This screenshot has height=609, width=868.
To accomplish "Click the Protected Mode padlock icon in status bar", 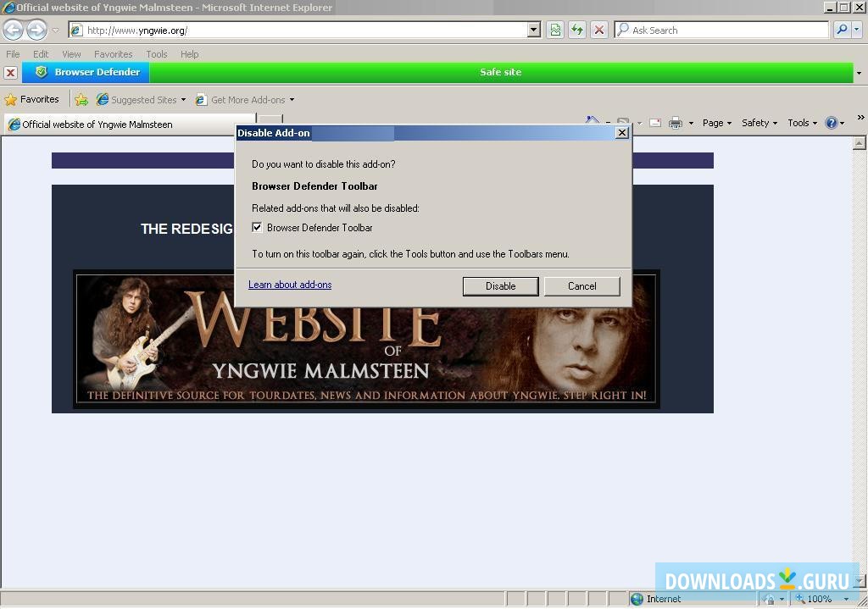I will tap(769, 599).
